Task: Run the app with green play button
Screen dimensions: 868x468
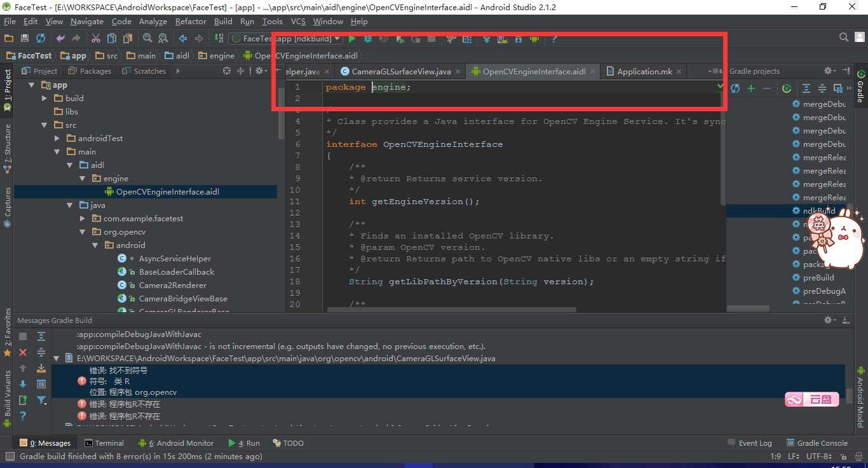Action: 352,39
